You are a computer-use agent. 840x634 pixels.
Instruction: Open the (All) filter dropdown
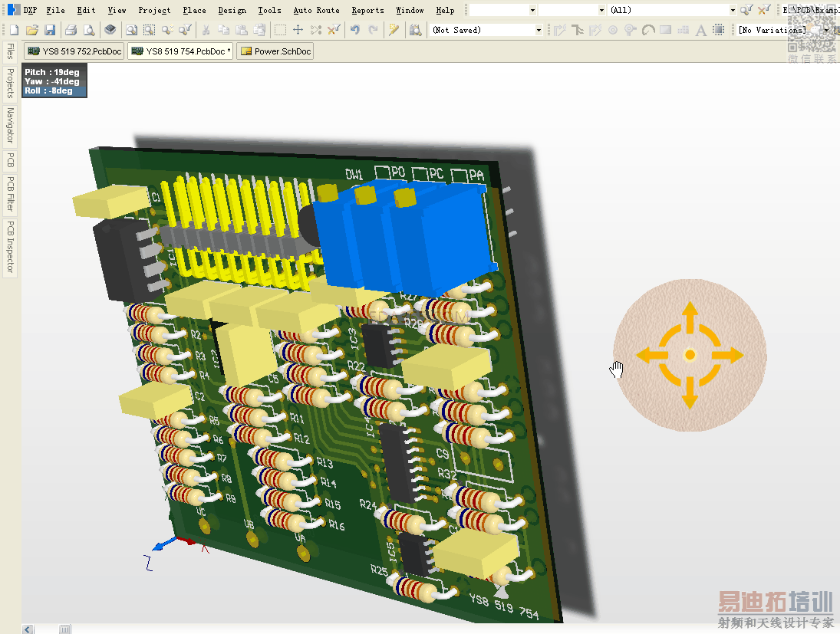coord(733,10)
